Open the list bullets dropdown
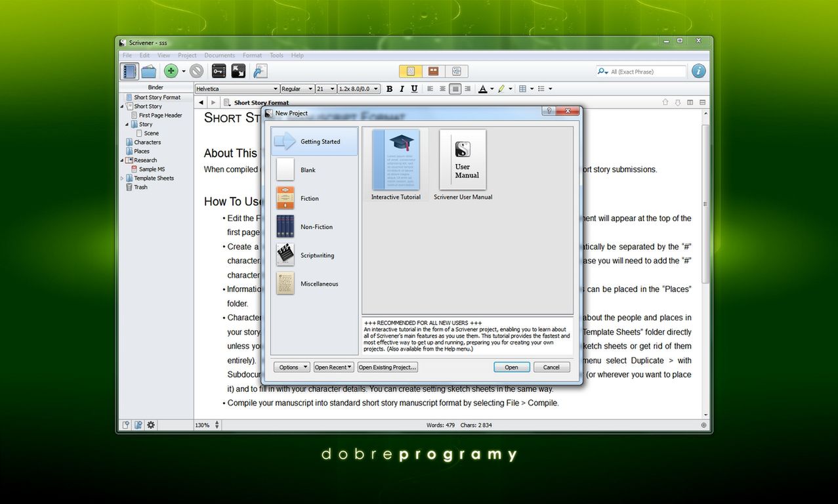This screenshot has width=838, height=504. [550, 89]
